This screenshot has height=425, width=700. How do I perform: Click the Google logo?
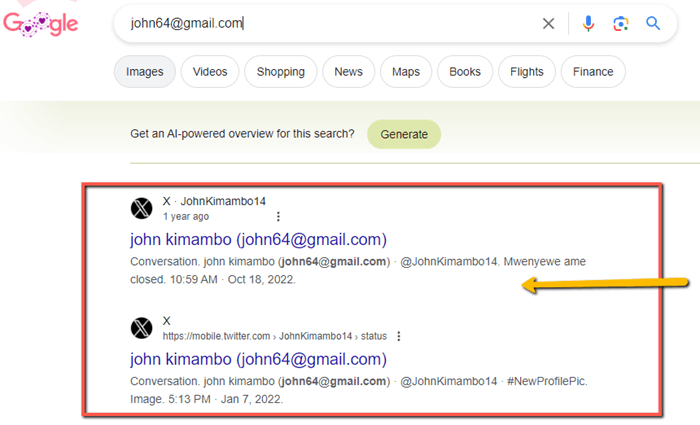(40, 24)
